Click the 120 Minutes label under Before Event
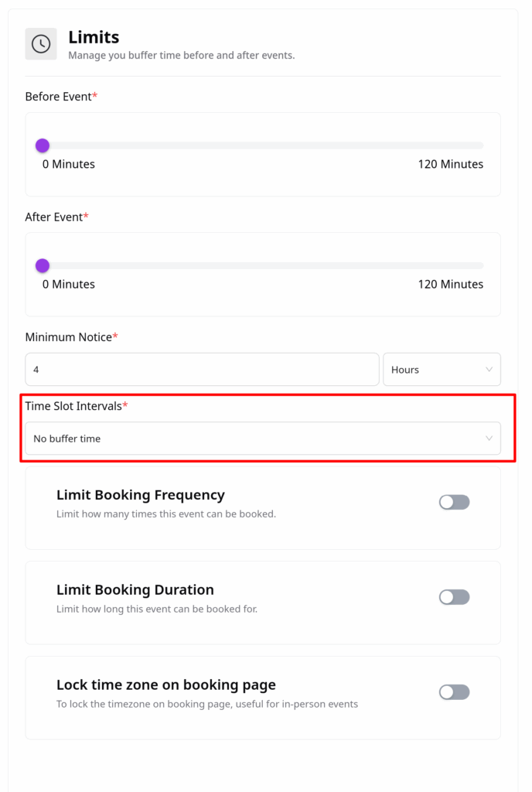Image resolution: width=532 pixels, height=792 pixels. coord(451,164)
